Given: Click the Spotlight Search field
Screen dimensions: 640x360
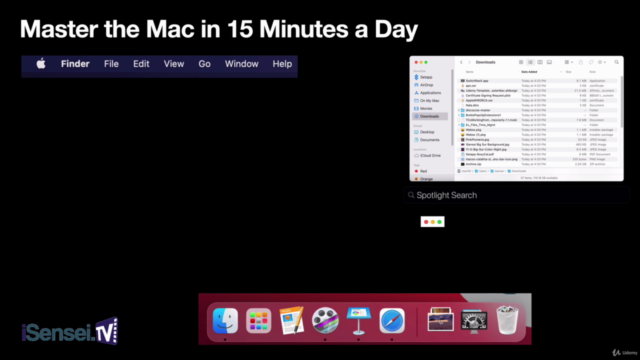Looking at the screenshot, I should tap(516, 195).
